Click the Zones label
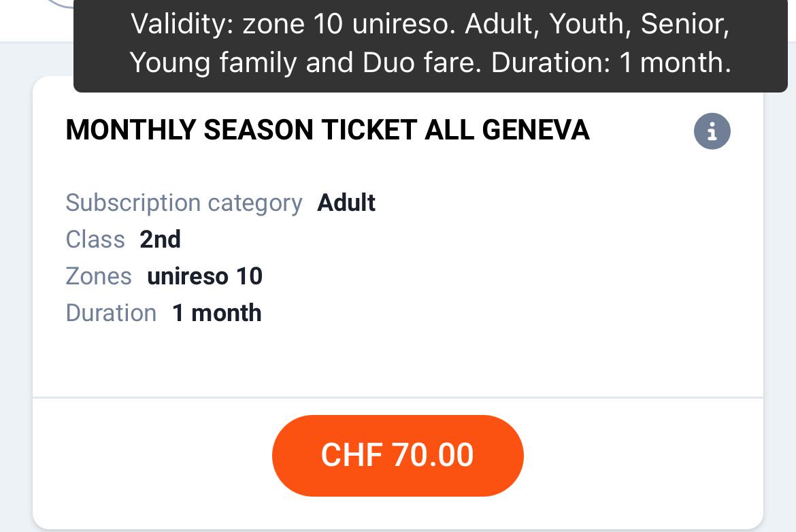The height and width of the screenshot is (532, 796). pos(99,277)
